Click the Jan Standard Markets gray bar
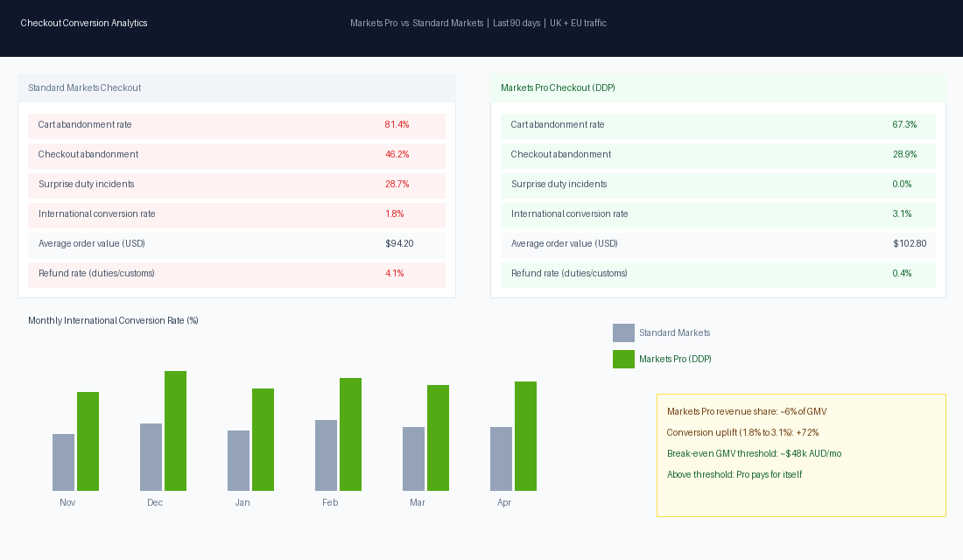963x560 pixels. click(x=238, y=460)
